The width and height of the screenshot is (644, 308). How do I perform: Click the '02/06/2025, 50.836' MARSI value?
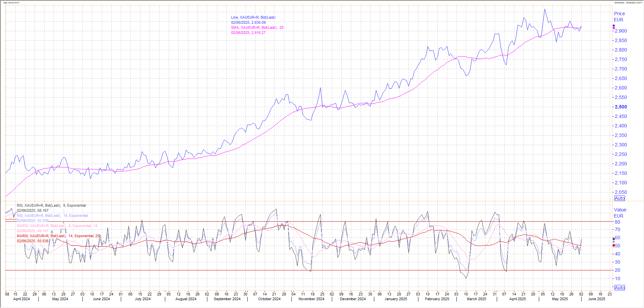pos(33,241)
